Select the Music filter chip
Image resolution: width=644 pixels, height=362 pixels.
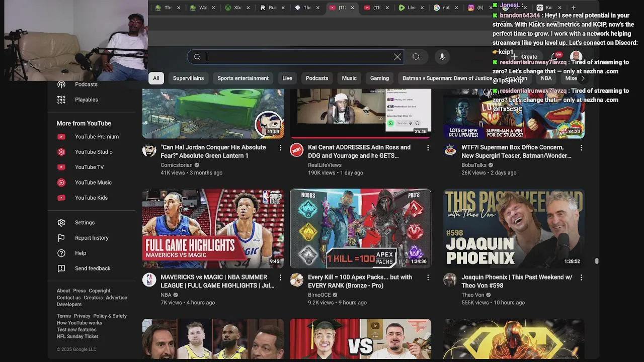click(x=349, y=78)
